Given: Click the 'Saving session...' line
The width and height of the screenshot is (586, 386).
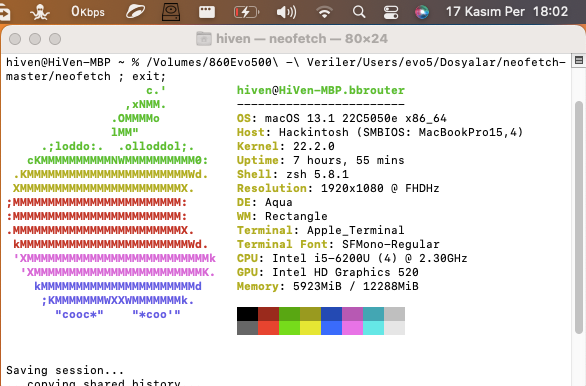Looking at the screenshot, I should tap(65, 370).
